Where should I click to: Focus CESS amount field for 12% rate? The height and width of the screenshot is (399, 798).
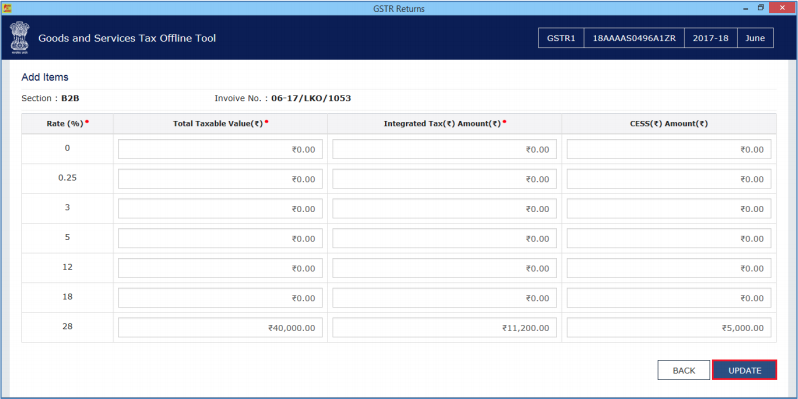(669, 268)
